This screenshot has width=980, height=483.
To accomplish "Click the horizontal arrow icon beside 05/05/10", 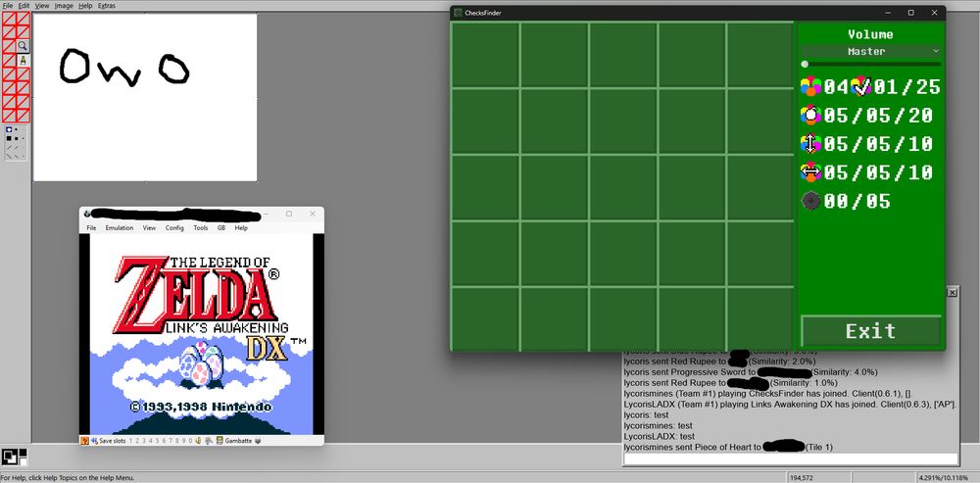I will click(810, 172).
